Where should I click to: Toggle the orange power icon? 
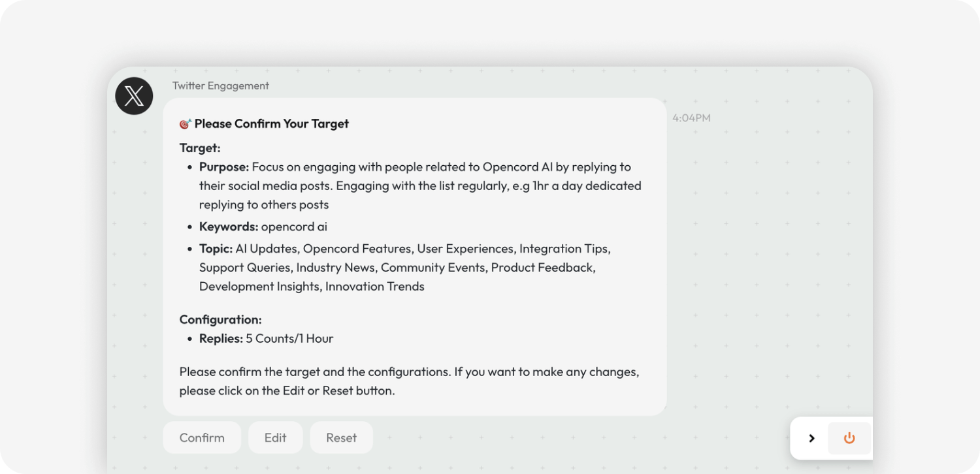(849, 438)
